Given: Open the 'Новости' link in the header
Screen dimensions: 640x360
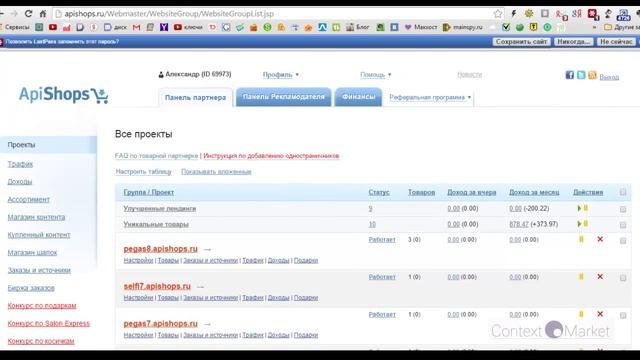Looking at the screenshot, I should pos(469,75).
